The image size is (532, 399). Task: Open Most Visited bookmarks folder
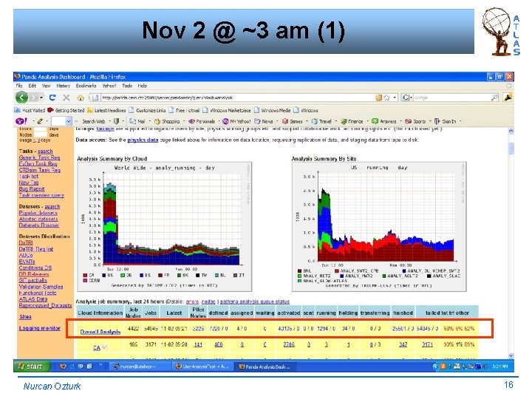[30, 110]
